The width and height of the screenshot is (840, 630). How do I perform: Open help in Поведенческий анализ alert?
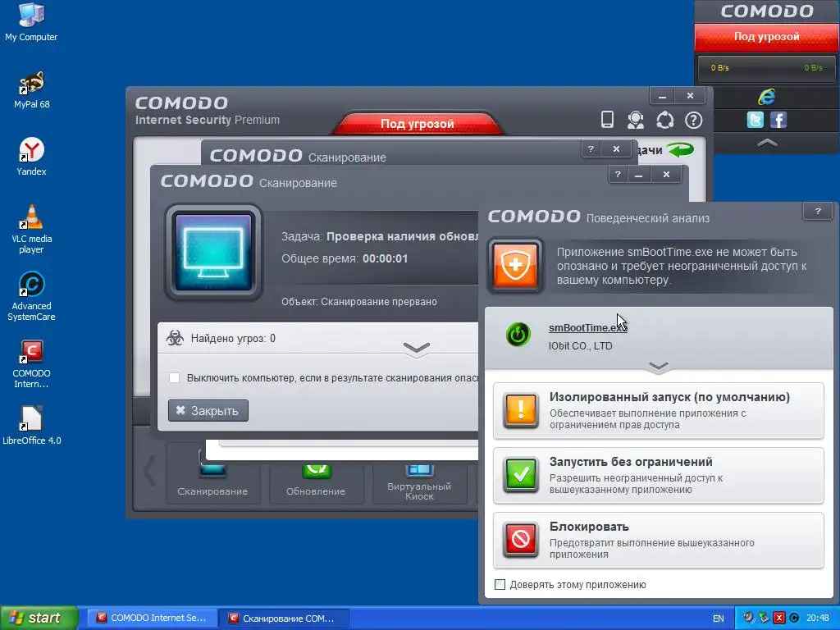(x=818, y=211)
